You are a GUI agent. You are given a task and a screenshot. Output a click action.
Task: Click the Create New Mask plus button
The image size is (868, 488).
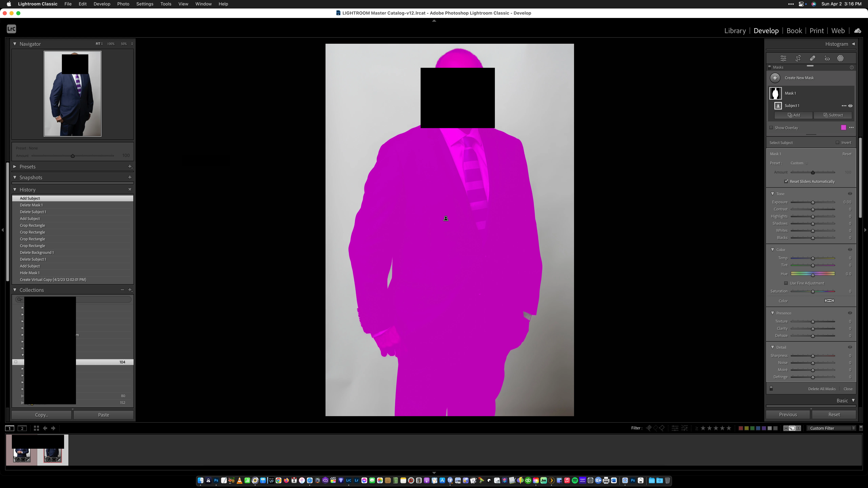775,78
